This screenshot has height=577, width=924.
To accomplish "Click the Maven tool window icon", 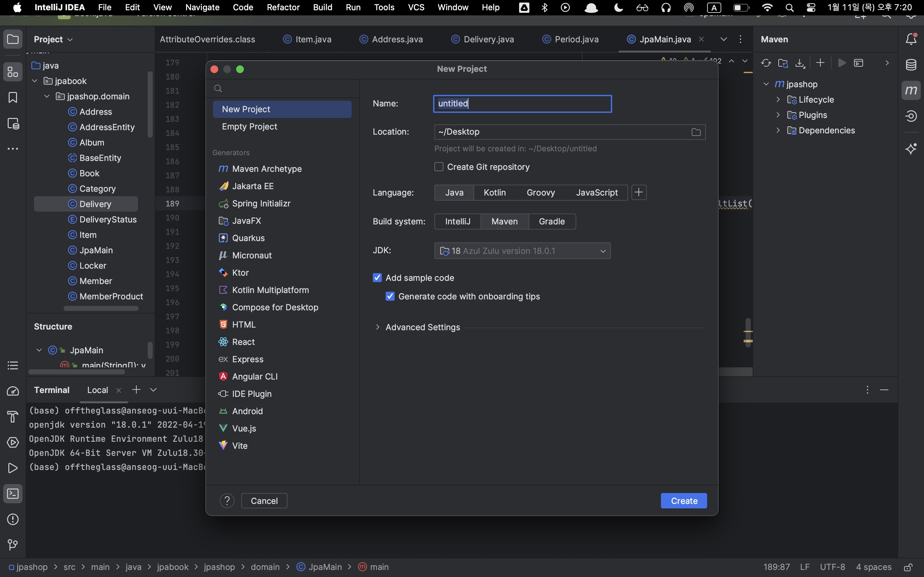I will (x=911, y=90).
